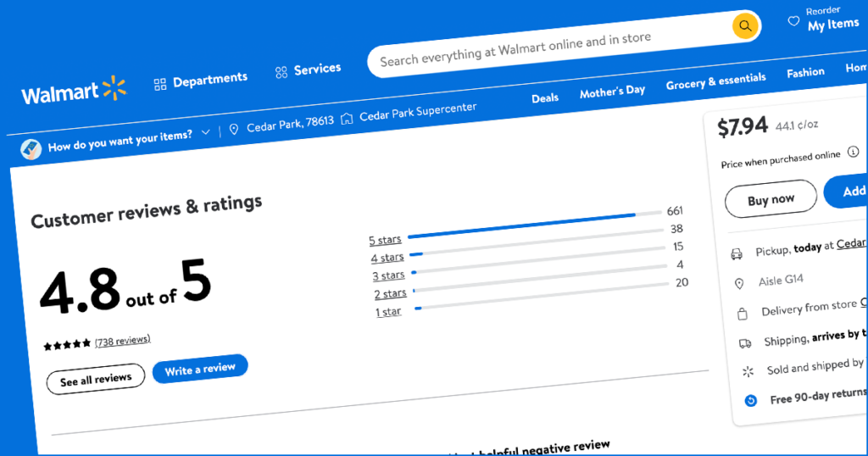
Task: Expand the 'How do you want your items?' dropdown
Action: pyautogui.click(x=206, y=133)
